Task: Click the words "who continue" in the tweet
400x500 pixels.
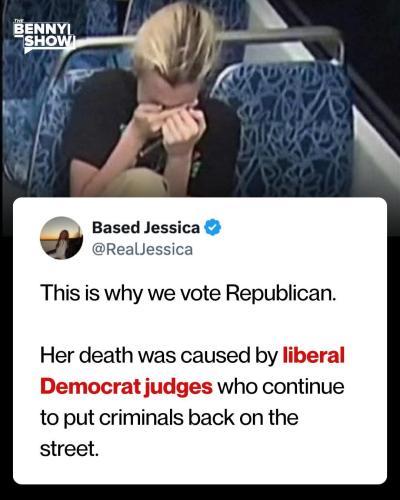Action: click(x=281, y=387)
